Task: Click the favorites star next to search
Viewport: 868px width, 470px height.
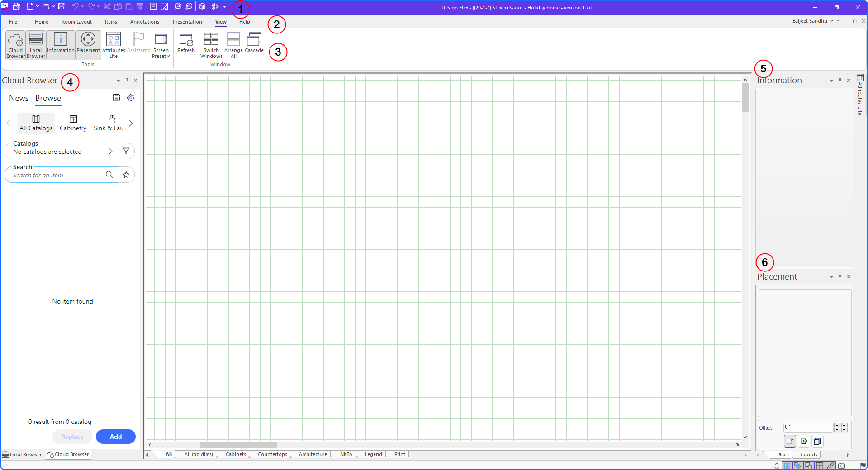Action: pos(126,175)
